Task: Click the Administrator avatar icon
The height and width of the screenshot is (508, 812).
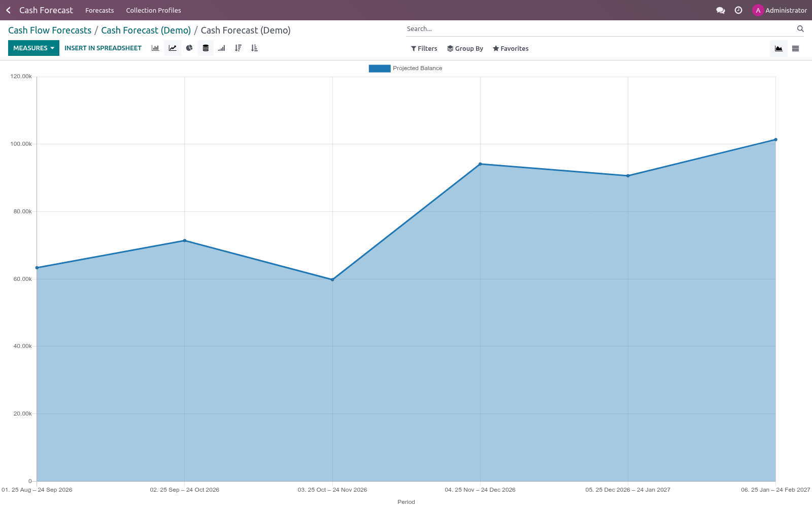Action: tap(758, 10)
